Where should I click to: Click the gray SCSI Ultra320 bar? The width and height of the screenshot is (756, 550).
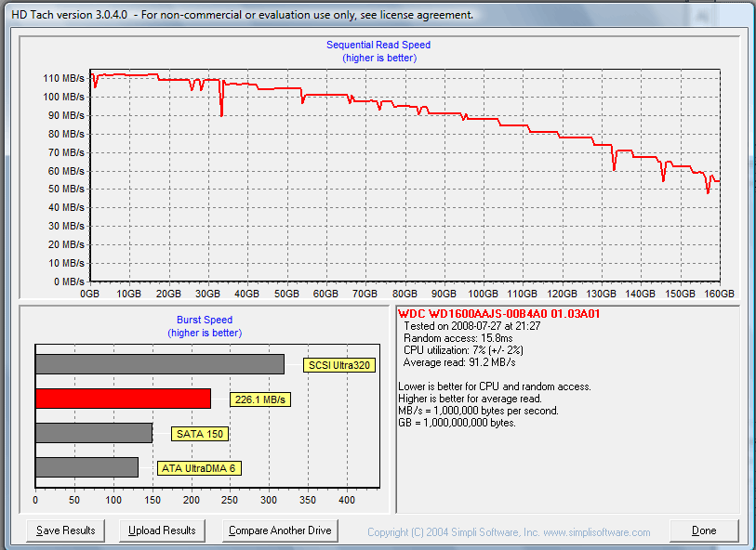[x=158, y=362]
